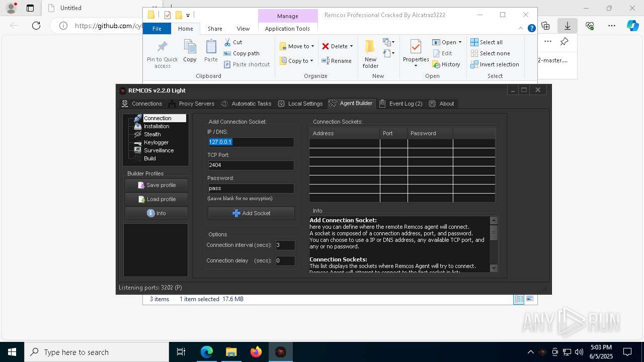Go to the Local Settings tab
Viewport: 644px width, 362px height.
pyautogui.click(x=300, y=104)
